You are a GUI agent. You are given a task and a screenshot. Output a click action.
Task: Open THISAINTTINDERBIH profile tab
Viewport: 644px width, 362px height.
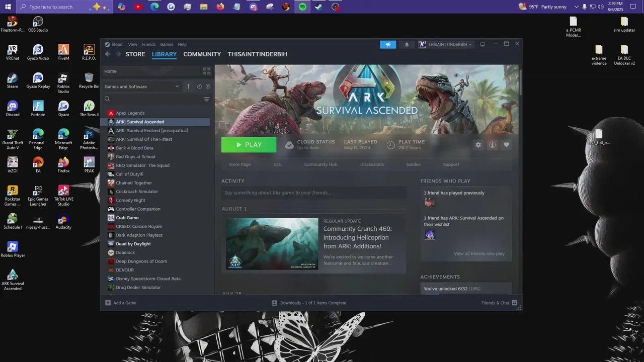click(x=258, y=54)
